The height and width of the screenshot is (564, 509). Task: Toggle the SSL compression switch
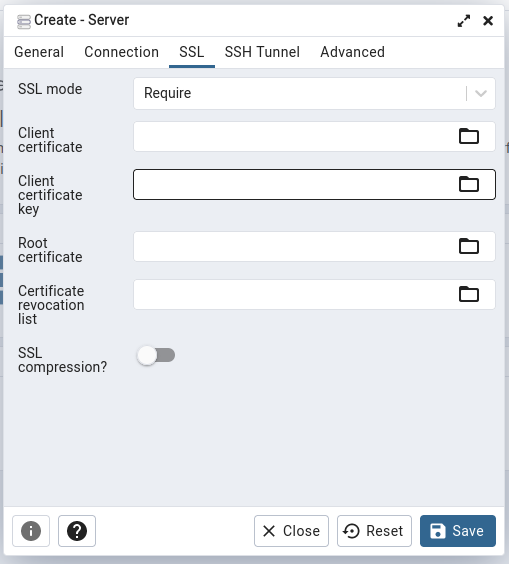(x=156, y=355)
